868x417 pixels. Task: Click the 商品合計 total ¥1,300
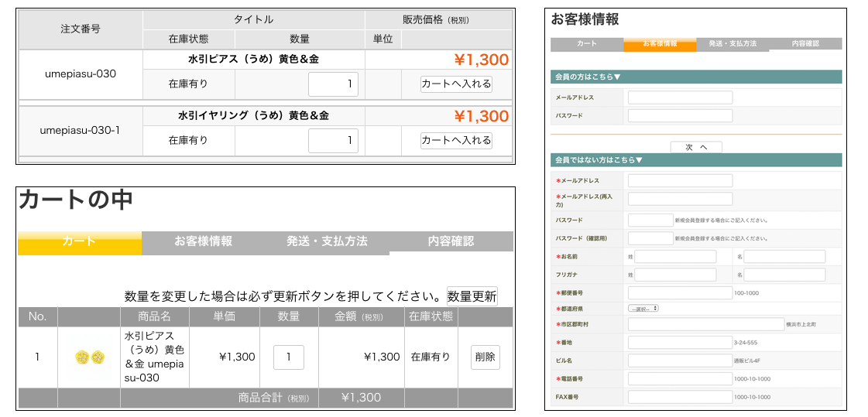pos(361,398)
